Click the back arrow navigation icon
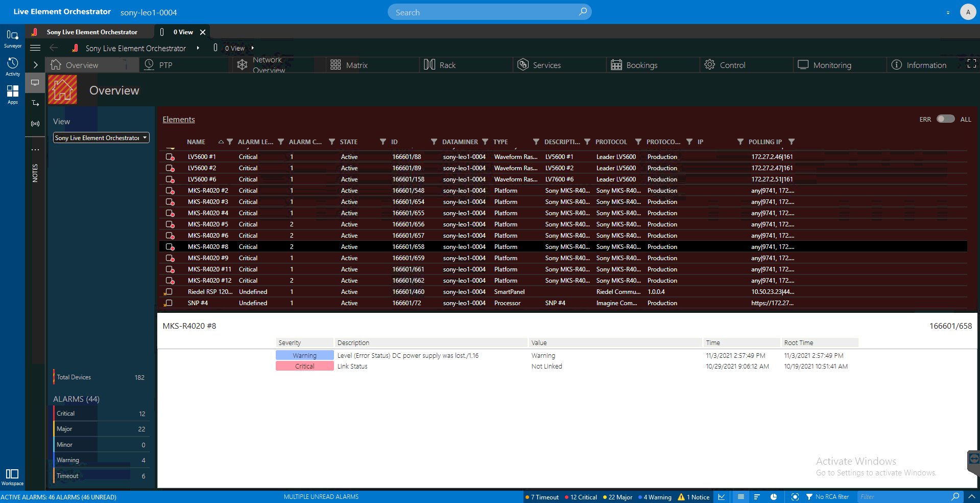Image resolution: width=980 pixels, height=503 pixels. pos(54,48)
